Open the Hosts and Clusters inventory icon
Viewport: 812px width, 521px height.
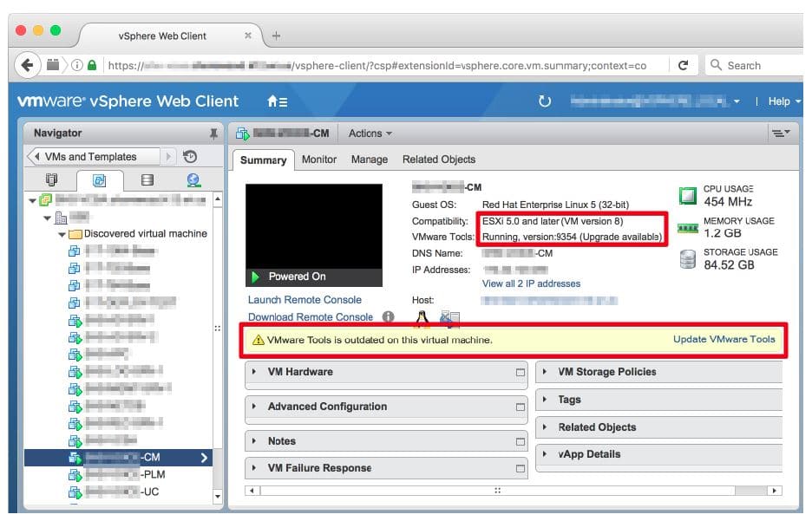[51, 179]
